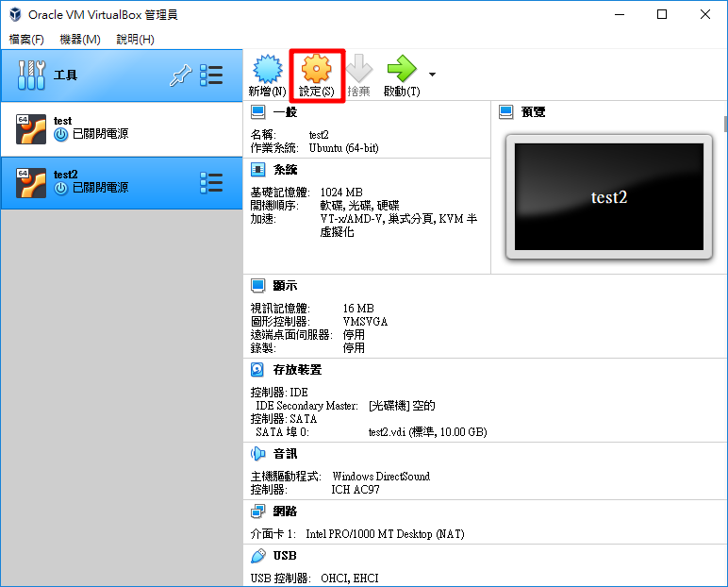
Task: Click the 網路 section header
Action: (x=285, y=511)
